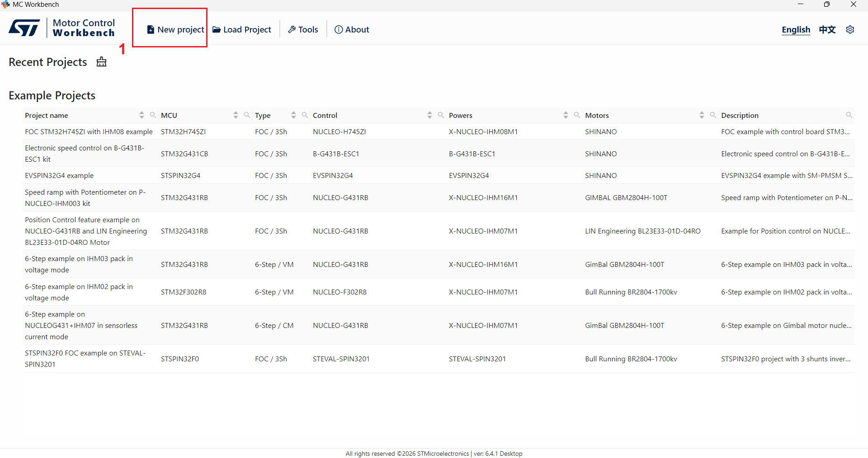Click the MC Workbench title bar app icon
868x458 pixels.
[x=5, y=5]
